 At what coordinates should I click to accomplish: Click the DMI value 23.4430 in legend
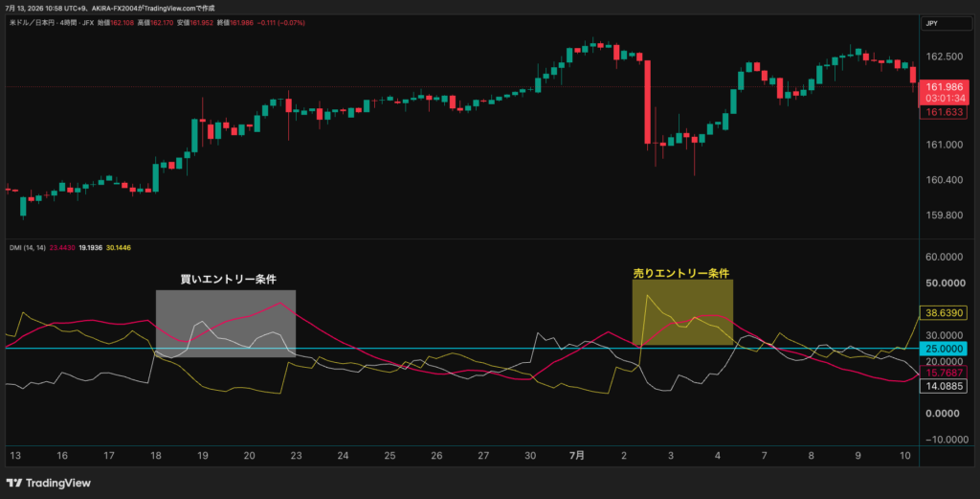pos(62,248)
